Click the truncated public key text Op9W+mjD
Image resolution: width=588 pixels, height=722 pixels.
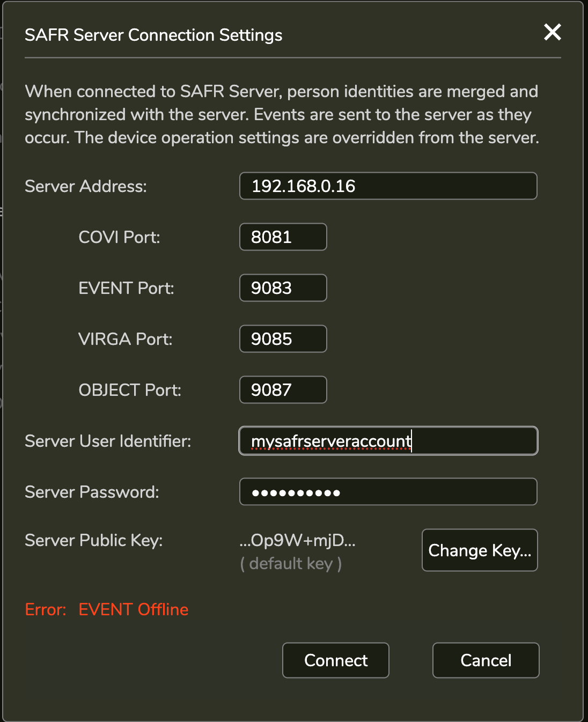click(298, 540)
